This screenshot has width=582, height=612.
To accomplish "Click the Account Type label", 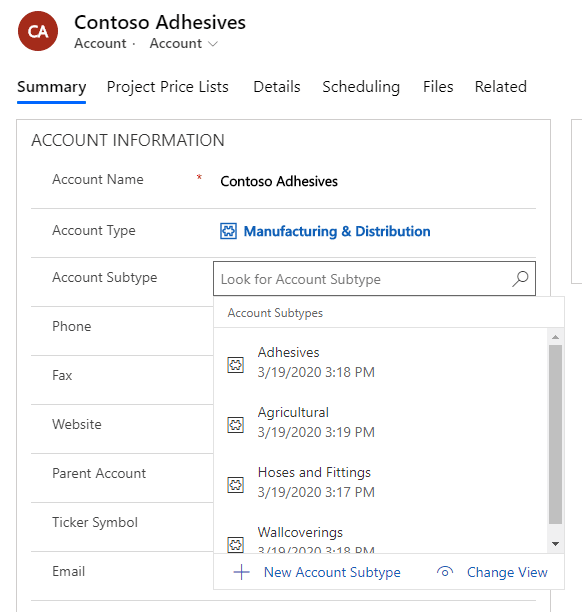I will pyautogui.click(x=94, y=231).
